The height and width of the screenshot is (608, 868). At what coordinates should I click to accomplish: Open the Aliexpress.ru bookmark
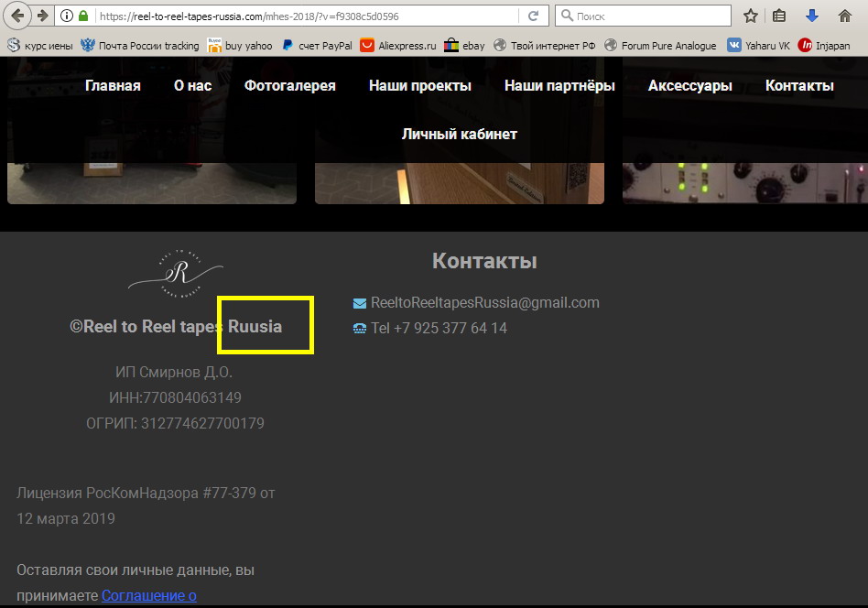398,45
